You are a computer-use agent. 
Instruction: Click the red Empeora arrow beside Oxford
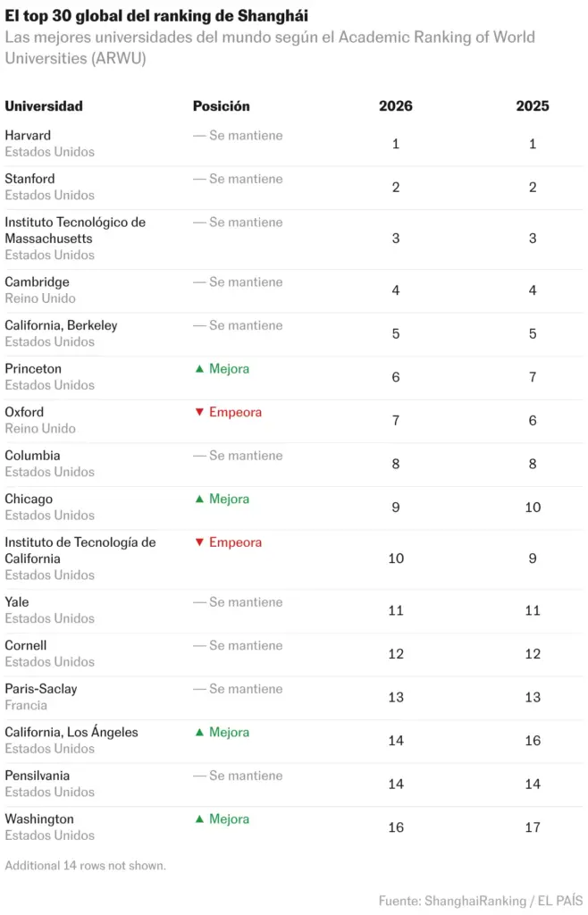199,412
